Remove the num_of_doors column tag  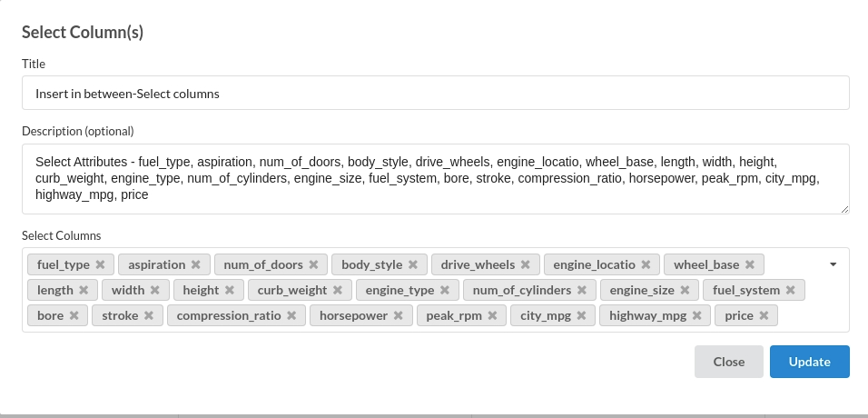[313, 265]
